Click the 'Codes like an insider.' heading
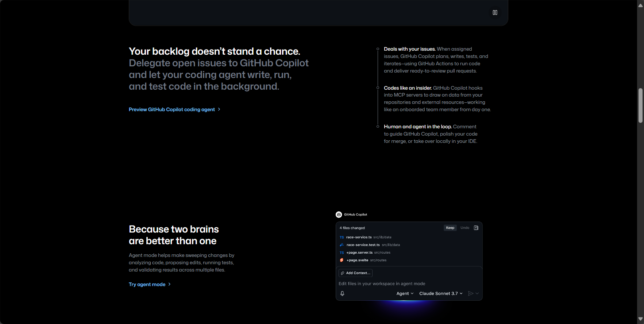The width and height of the screenshot is (644, 324). pyautogui.click(x=408, y=88)
